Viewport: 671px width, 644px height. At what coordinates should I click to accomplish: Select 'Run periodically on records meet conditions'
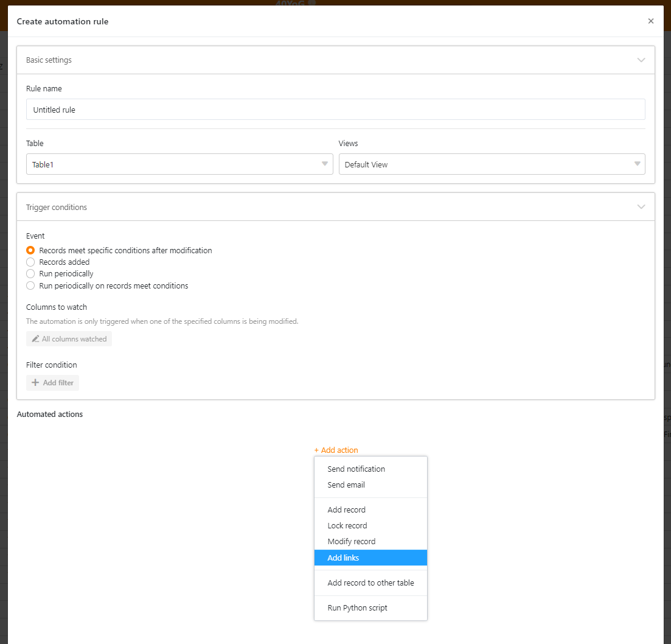point(30,285)
